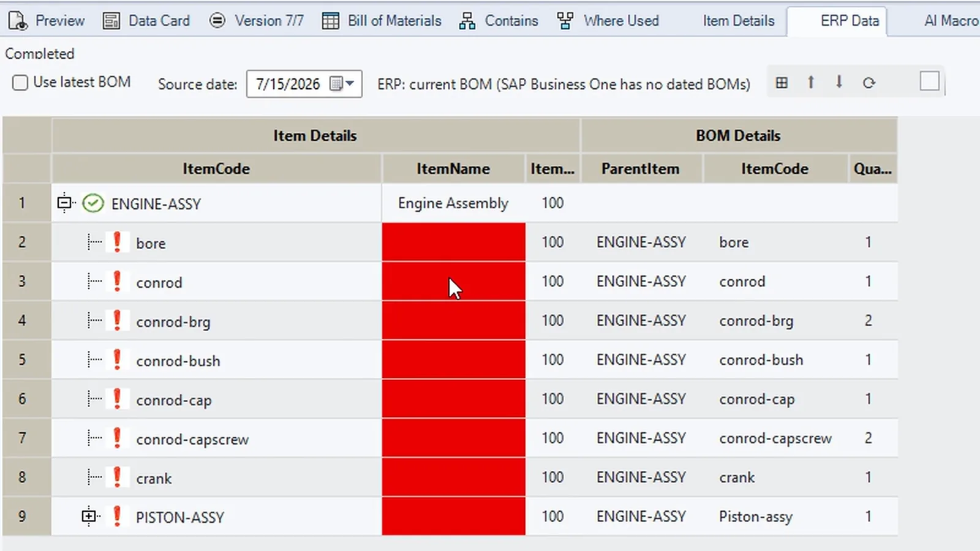Select the Engine Assembly name cell

point(453,203)
